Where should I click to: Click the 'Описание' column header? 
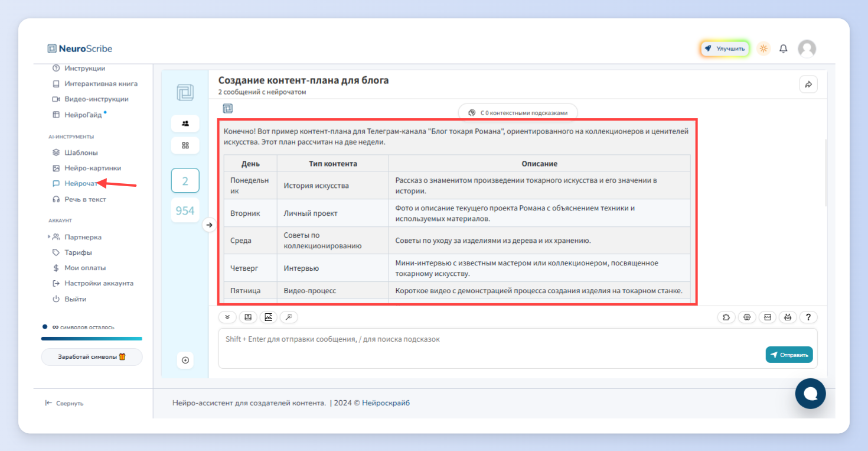click(x=539, y=164)
